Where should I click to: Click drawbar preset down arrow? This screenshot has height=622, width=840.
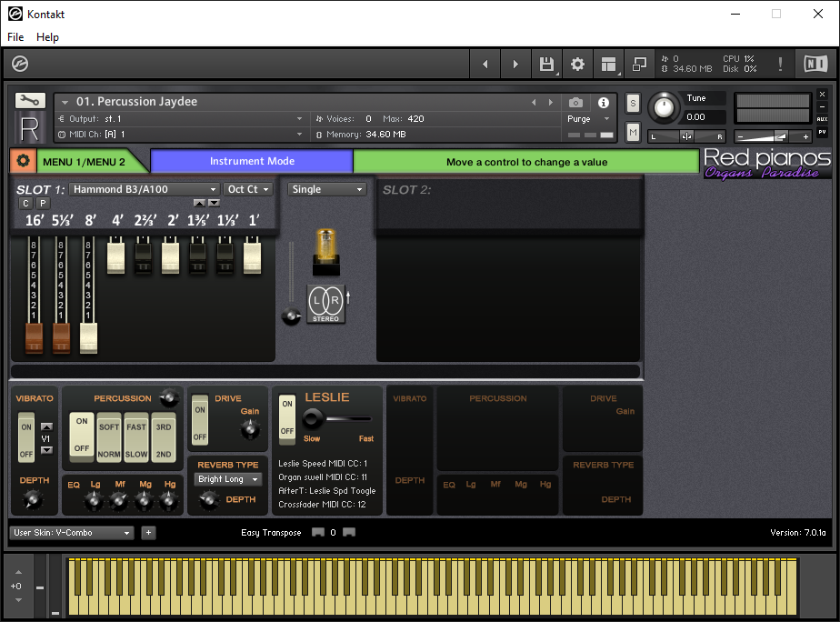214,203
